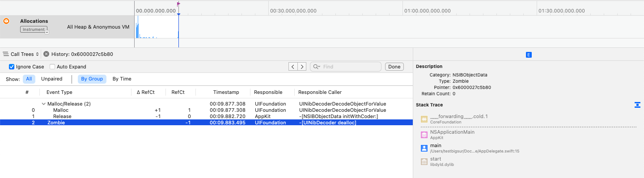This screenshot has width=644, height=178.
Task: Select the Unpaired show filter
Action: [x=52, y=79]
